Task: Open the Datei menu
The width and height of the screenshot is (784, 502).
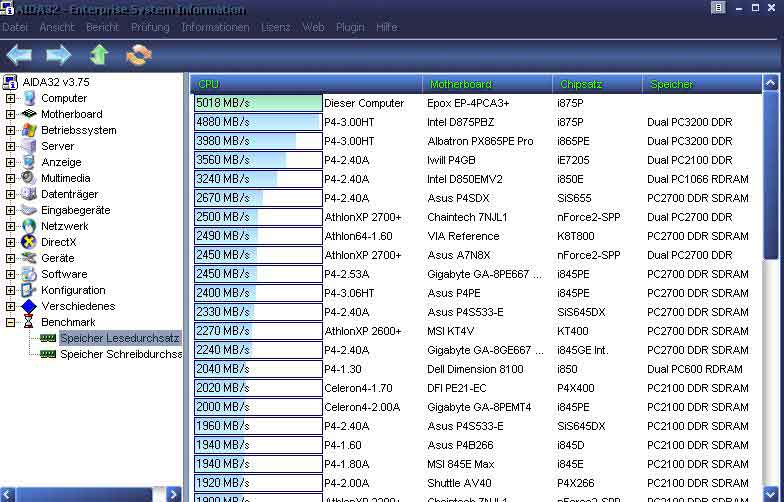Action: (x=14, y=28)
